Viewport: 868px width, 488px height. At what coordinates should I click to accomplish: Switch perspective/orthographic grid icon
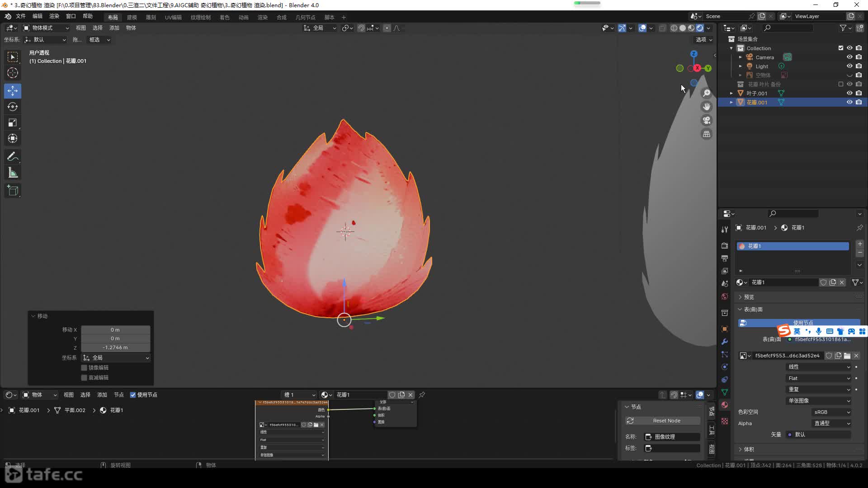(x=706, y=134)
